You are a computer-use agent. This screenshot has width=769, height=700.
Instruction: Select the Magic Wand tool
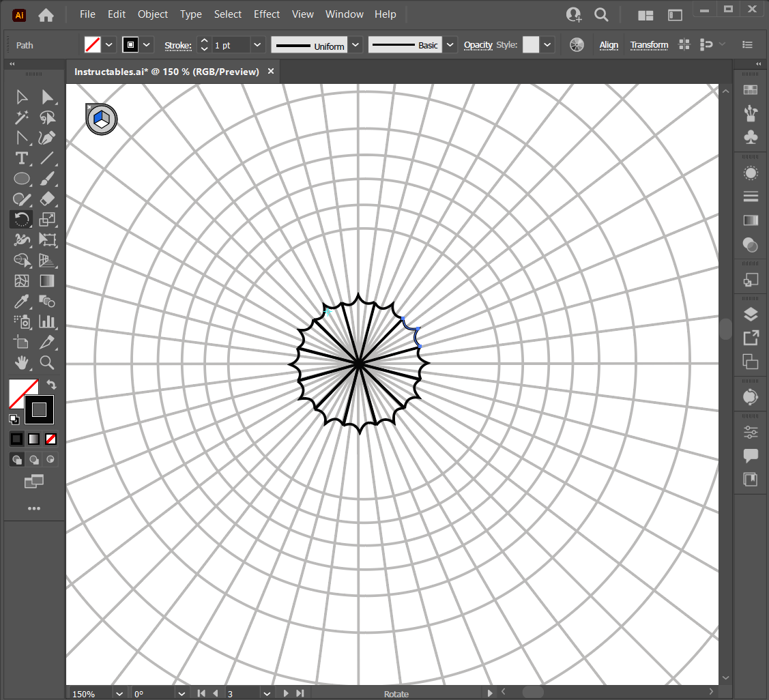(22, 117)
